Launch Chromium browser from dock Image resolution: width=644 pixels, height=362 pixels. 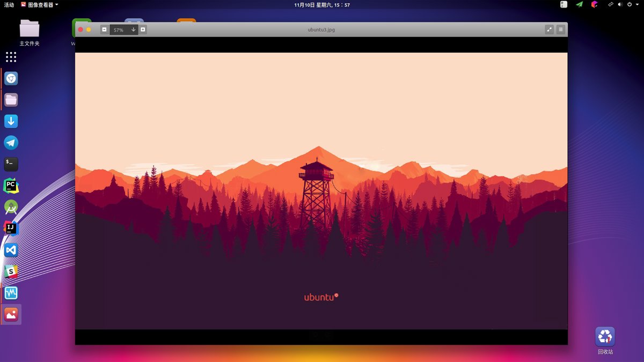tap(11, 78)
